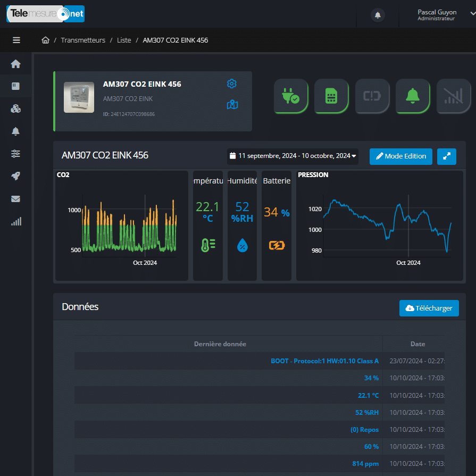
Task: Open sidebar rocket icon
Action: point(16,176)
